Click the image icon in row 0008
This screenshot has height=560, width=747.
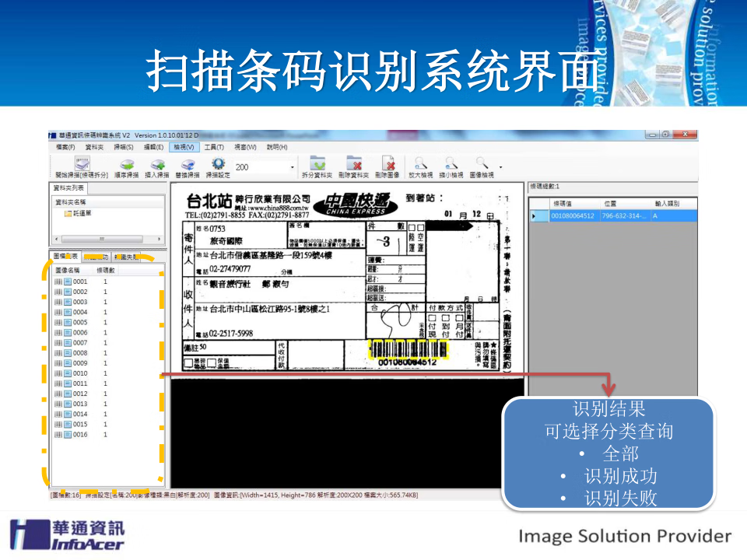coord(68,353)
